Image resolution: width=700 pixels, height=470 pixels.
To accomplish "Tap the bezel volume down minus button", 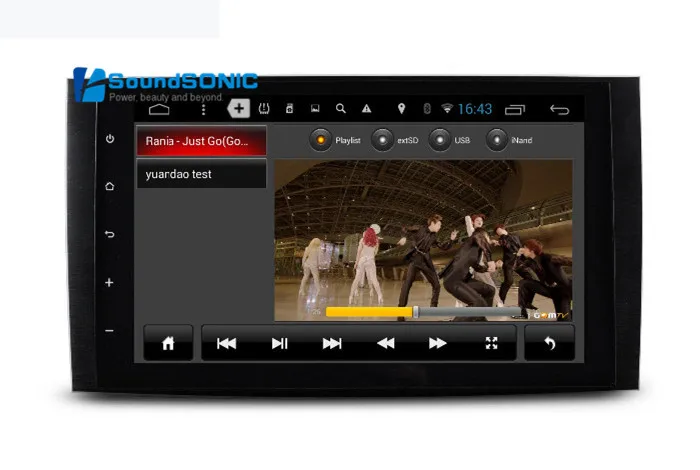I will point(109,331).
